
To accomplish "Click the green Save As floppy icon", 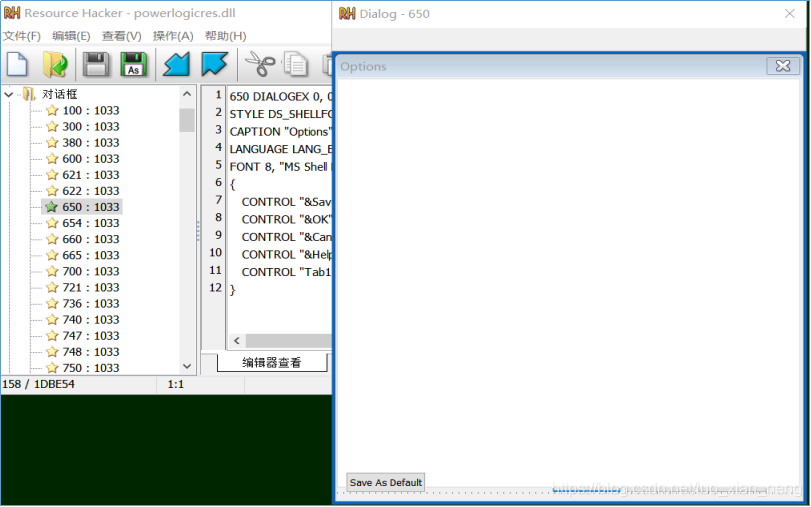I will pyautogui.click(x=133, y=64).
